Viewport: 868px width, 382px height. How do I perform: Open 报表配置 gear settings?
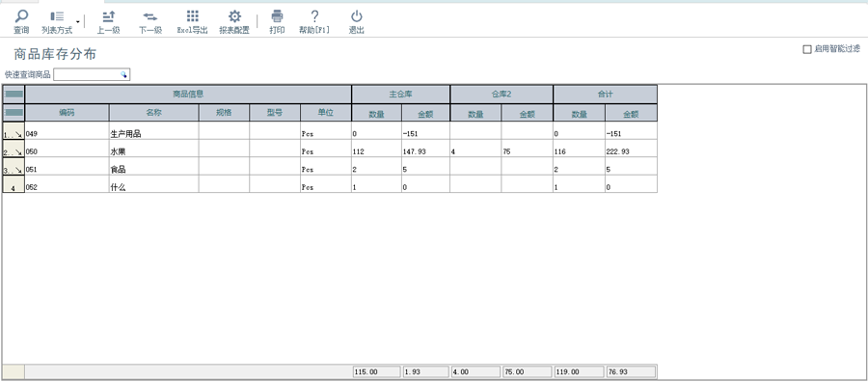click(x=234, y=16)
